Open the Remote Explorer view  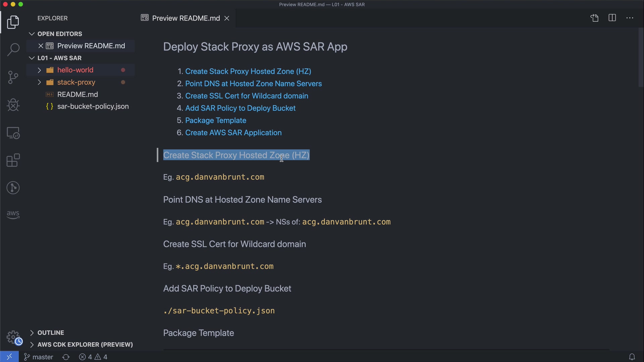coord(13,133)
